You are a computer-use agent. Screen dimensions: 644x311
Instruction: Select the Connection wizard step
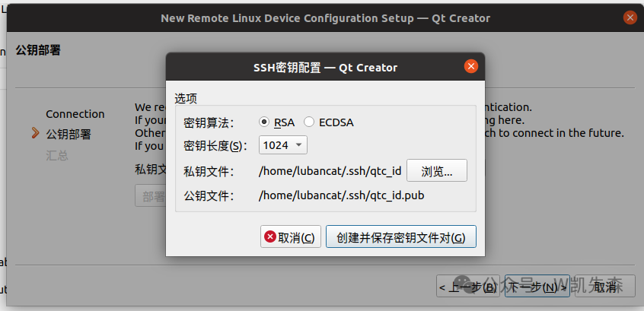75,114
